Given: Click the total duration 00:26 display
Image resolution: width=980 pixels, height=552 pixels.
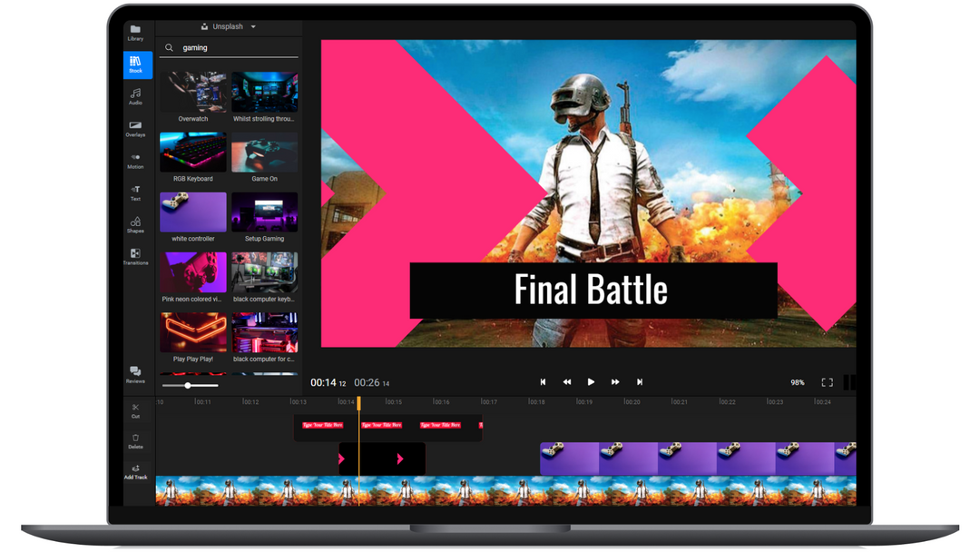Looking at the screenshot, I should tap(372, 382).
